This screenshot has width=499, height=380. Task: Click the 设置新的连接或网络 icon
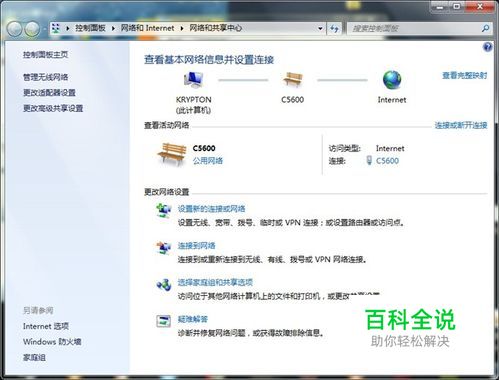point(164,211)
